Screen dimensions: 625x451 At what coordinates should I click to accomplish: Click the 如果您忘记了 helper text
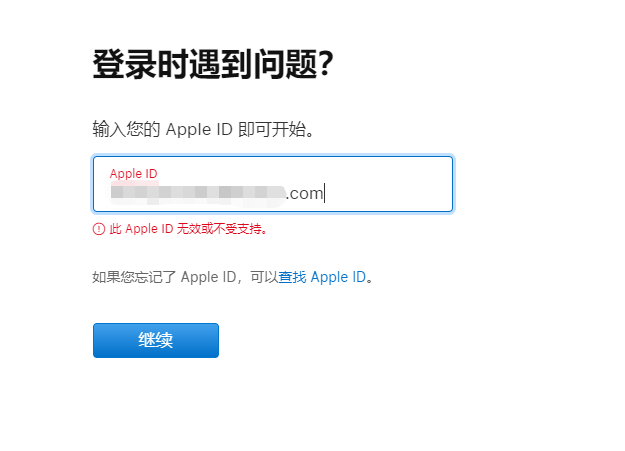[x=134, y=277]
